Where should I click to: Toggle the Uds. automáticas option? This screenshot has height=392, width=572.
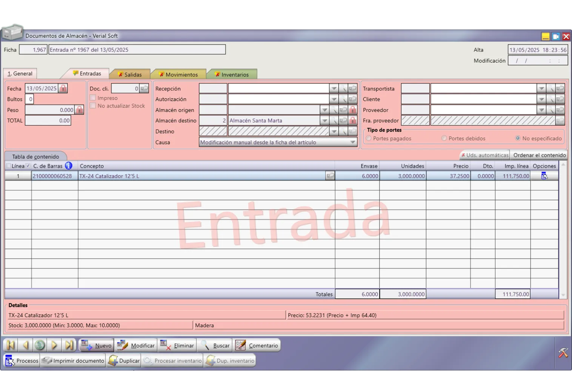[484, 155]
